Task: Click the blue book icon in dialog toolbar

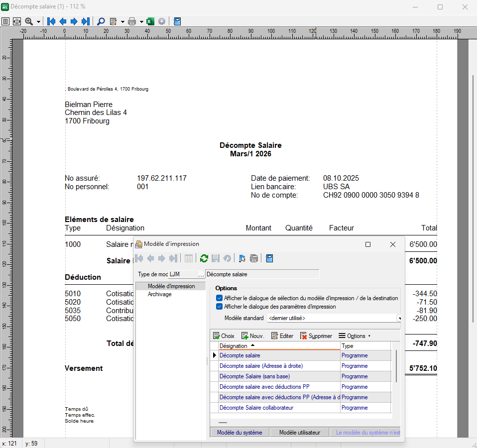Action: click(x=269, y=258)
